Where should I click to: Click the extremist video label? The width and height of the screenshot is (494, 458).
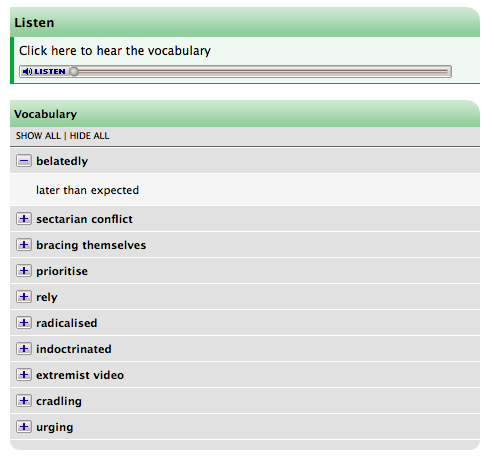pyautogui.click(x=80, y=375)
